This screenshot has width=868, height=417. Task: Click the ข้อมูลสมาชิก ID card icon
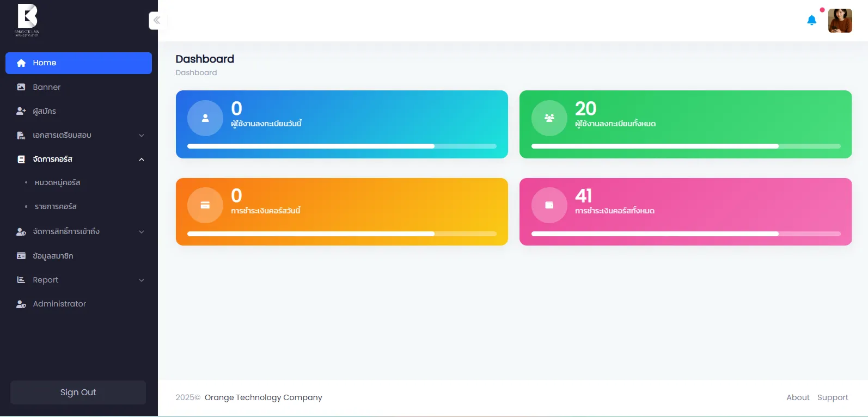[21, 256]
